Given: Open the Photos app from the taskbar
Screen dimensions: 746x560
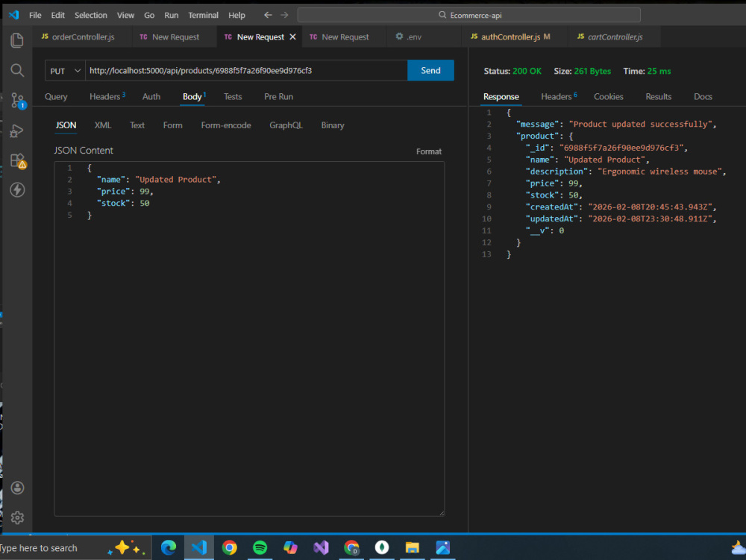Looking at the screenshot, I should click(x=443, y=547).
